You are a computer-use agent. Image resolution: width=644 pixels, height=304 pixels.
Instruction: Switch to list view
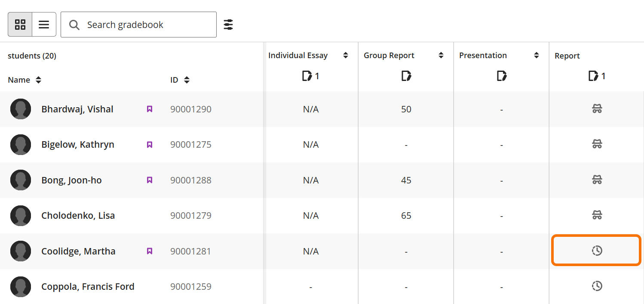coord(44,25)
